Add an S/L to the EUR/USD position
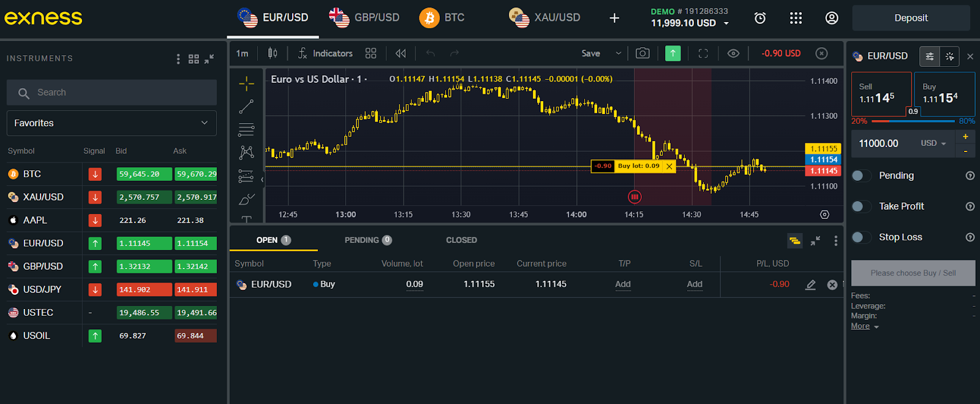The image size is (980, 404). [x=695, y=284]
